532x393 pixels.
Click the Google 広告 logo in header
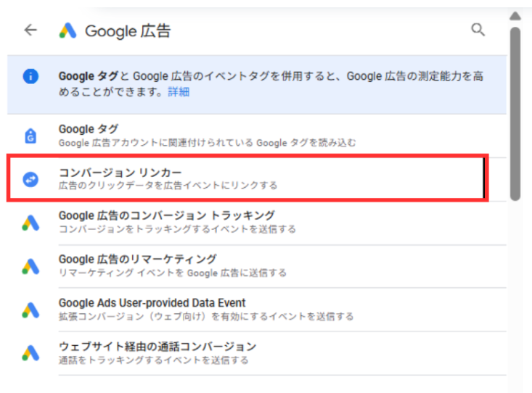[x=67, y=30]
